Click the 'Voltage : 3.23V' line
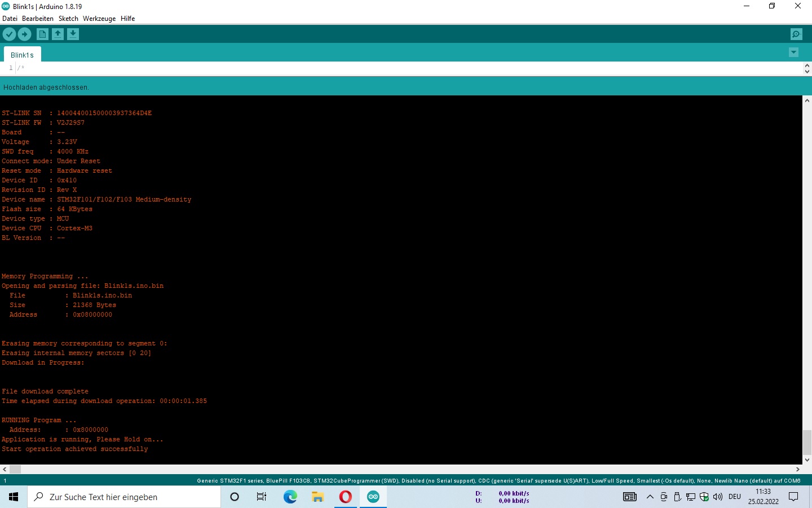The image size is (812, 508). 39,142
